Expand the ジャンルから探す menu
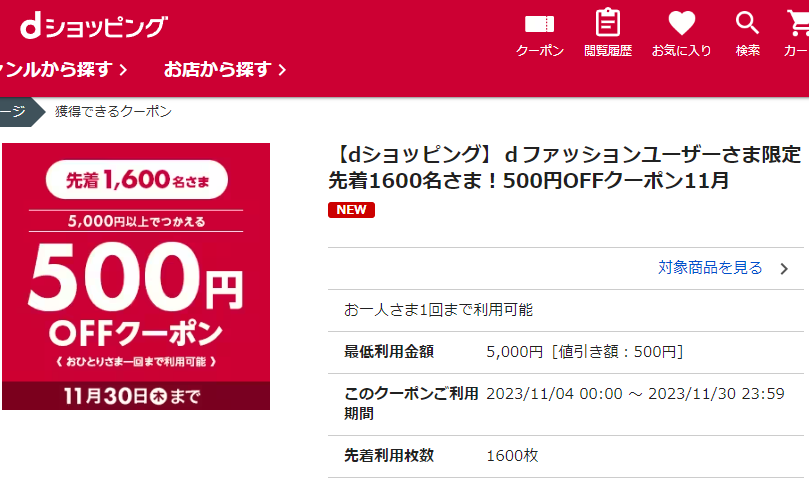The image size is (809, 479). pyautogui.click(x=63, y=69)
